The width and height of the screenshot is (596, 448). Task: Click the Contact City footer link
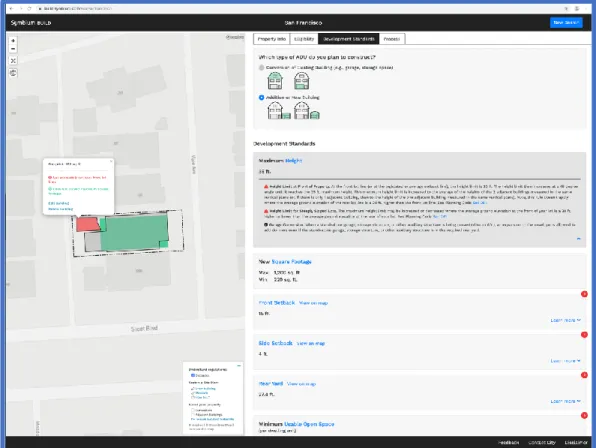542,443
